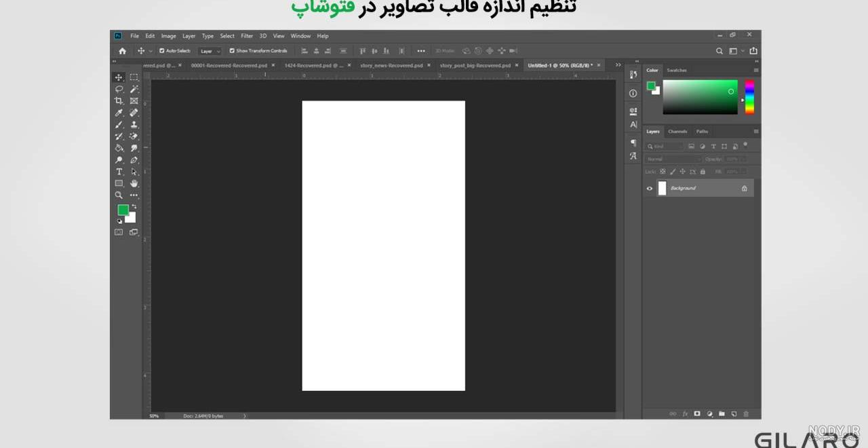
Task: Toggle Show Transform Controls checkbox
Action: (232, 51)
